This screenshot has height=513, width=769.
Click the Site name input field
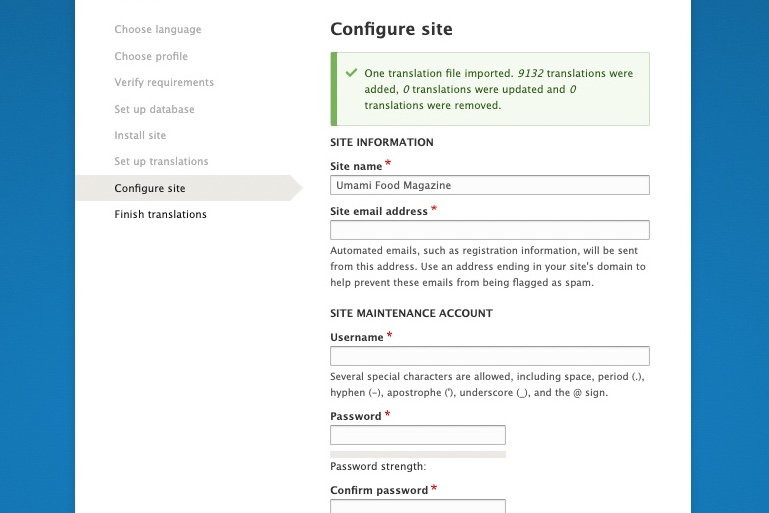[x=489, y=185]
